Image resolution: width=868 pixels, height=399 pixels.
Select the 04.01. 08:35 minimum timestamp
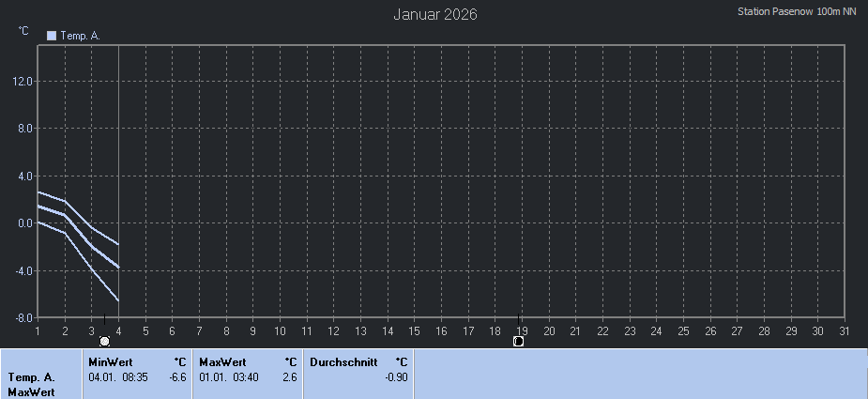pos(117,376)
